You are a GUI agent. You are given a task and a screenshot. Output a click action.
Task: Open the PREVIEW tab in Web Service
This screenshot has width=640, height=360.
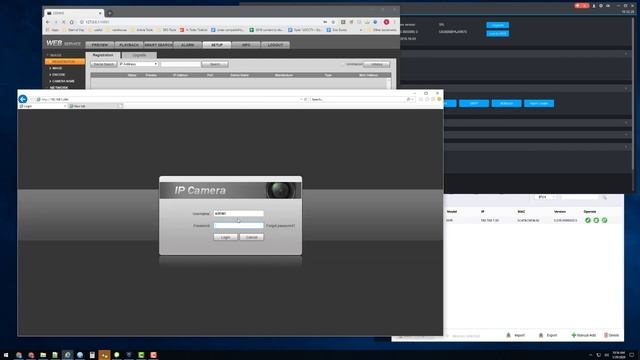click(100, 45)
